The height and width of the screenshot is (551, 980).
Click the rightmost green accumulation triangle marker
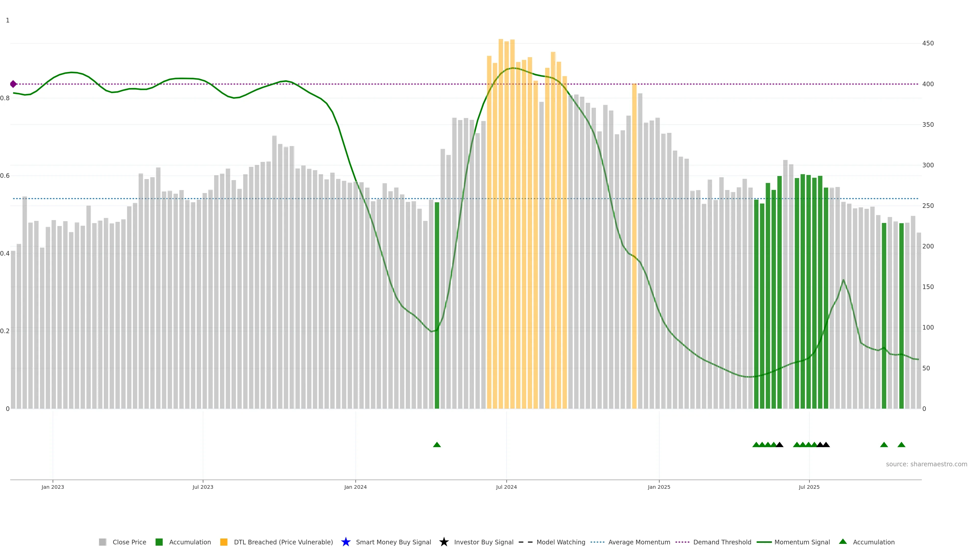pos(901,445)
